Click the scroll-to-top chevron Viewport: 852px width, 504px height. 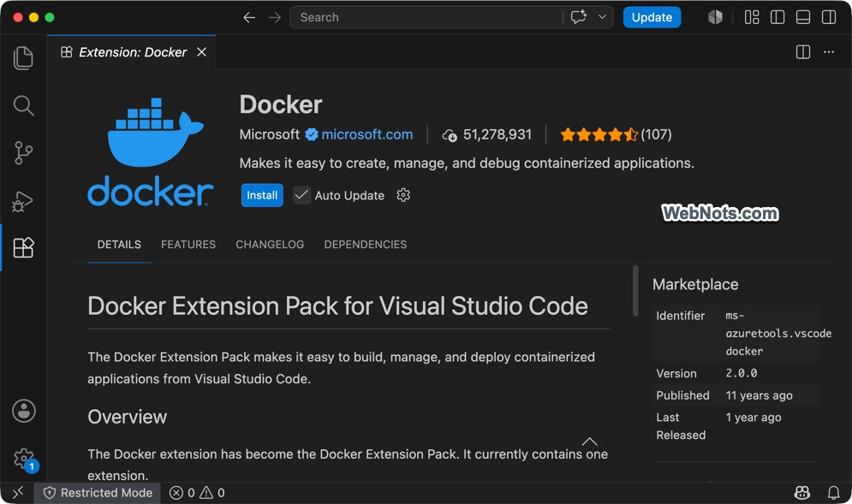pyautogui.click(x=590, y=442)
